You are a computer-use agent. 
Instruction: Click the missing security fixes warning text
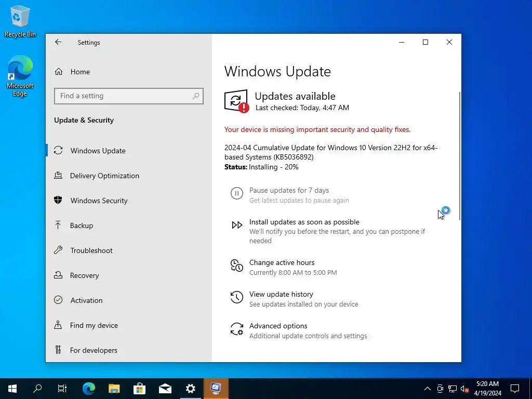click(317, 129)
